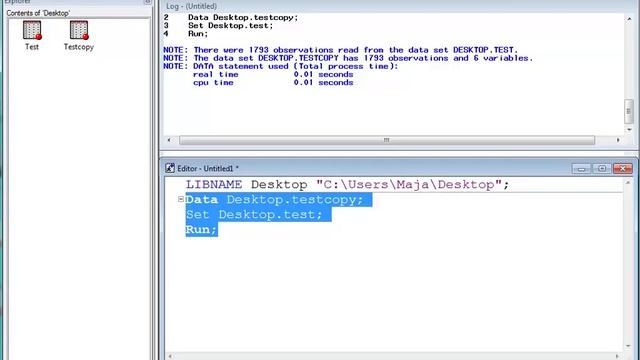Image resolution: width=640 pixels, height=360 pixels.
Task: Click the Log vertical scrollbar thumb
Action: (x=629, y=111)
